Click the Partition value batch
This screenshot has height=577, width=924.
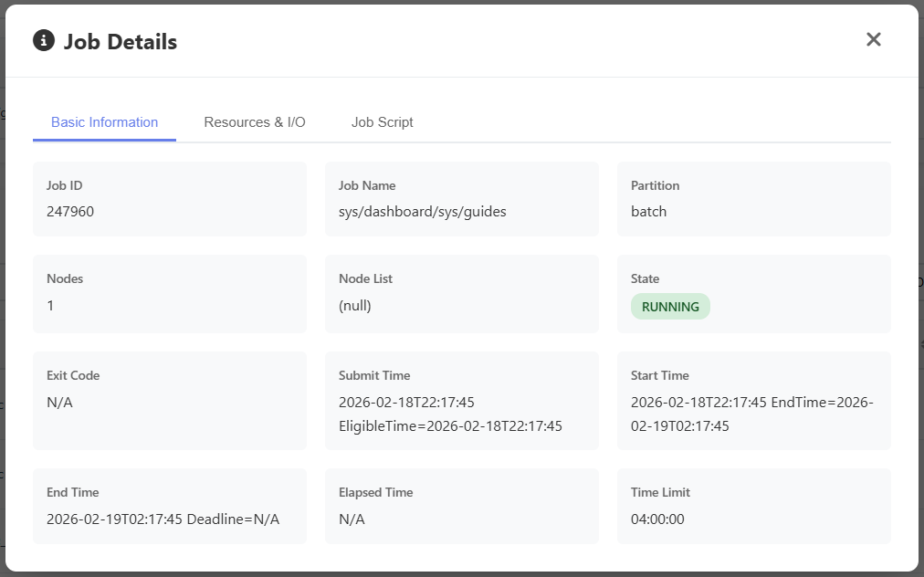click(648, 212)
